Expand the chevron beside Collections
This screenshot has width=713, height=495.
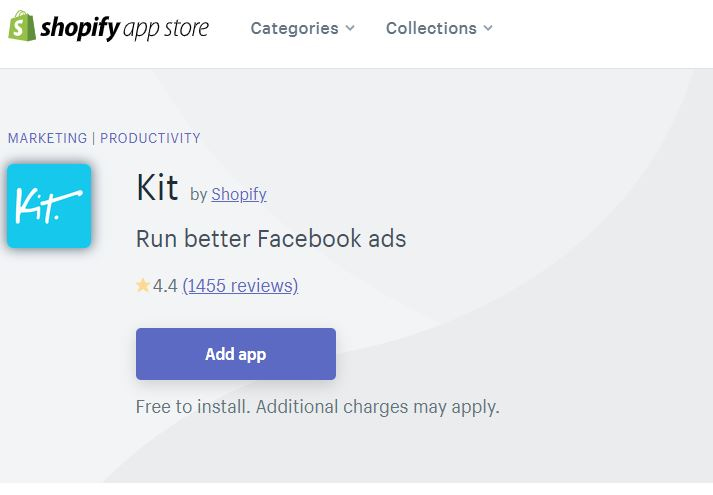(488, 28)
